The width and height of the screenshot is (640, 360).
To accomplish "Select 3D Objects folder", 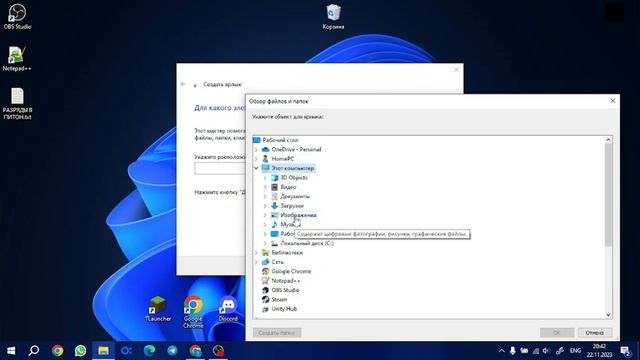I will [293, 178].
